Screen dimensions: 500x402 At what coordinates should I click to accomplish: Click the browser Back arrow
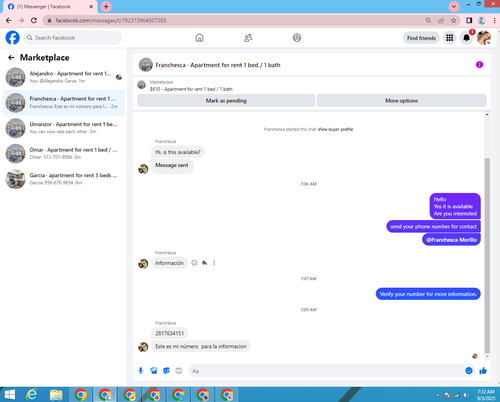coord(9,20)
